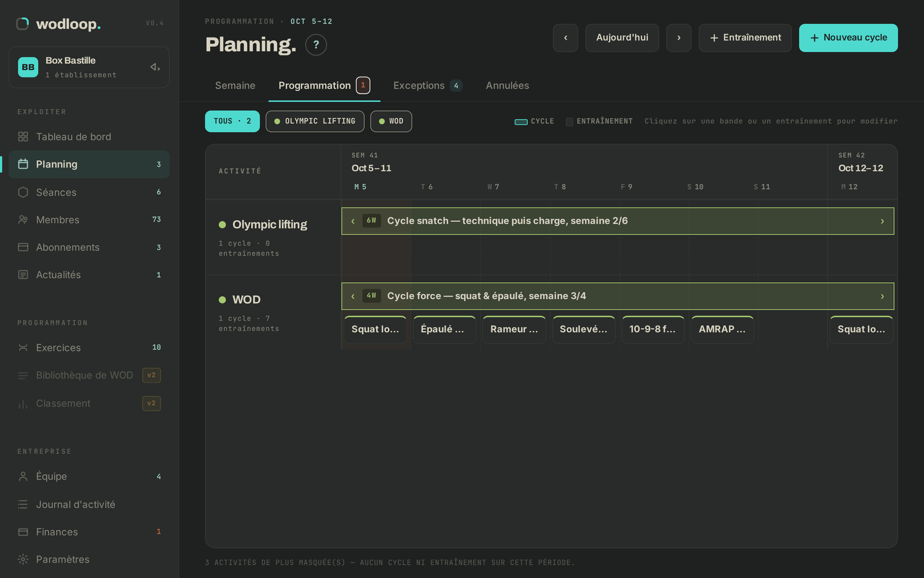
Task: Click the + Nouveau cycle button
Action: point(848,38)
